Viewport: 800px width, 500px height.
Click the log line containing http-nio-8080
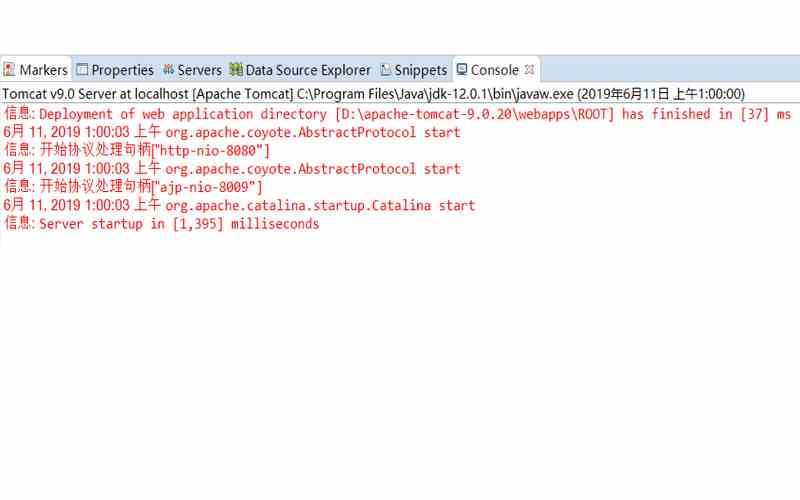[137, 150]
